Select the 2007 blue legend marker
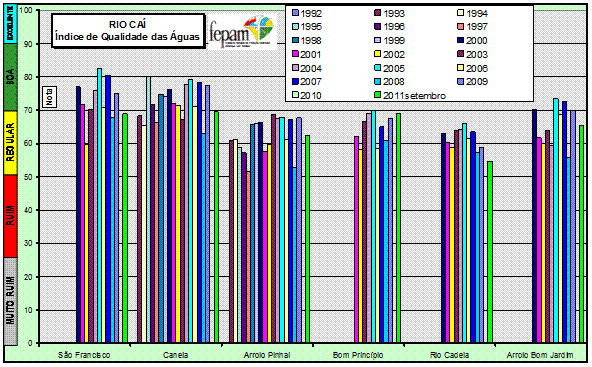This screenshot has height=367, width=592. click(295, 82)
